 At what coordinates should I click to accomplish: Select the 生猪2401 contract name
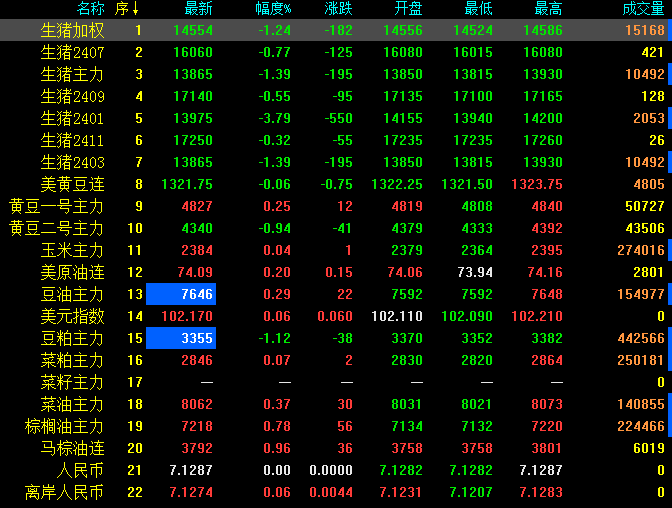pos(72,118)
